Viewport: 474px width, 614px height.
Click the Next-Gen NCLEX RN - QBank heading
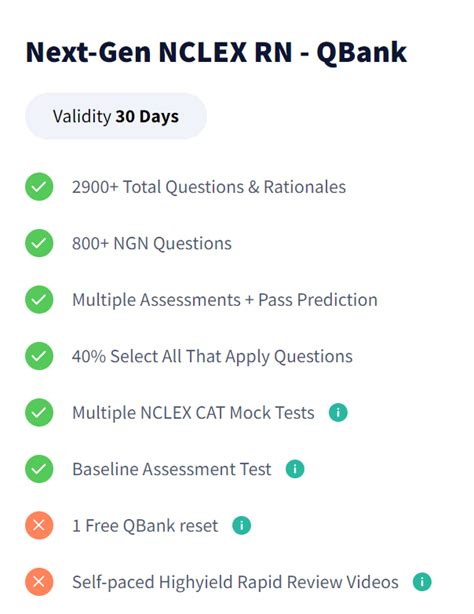pos(216,52)
